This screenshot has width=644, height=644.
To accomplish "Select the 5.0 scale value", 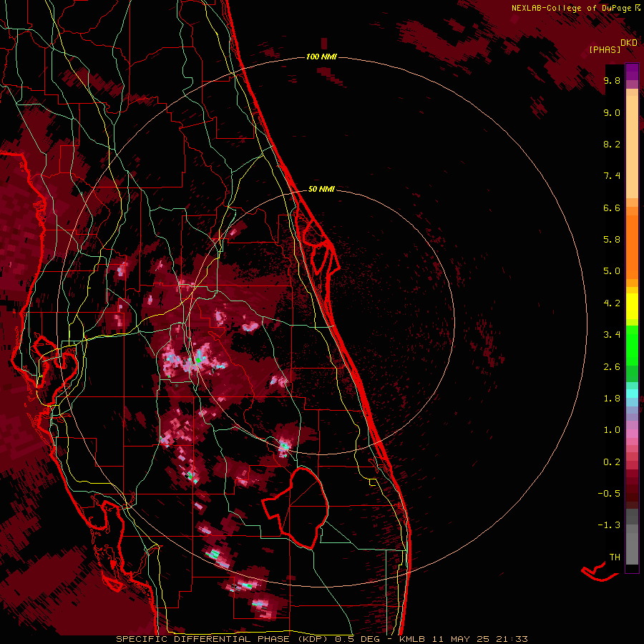I will [x=612, y=271].
